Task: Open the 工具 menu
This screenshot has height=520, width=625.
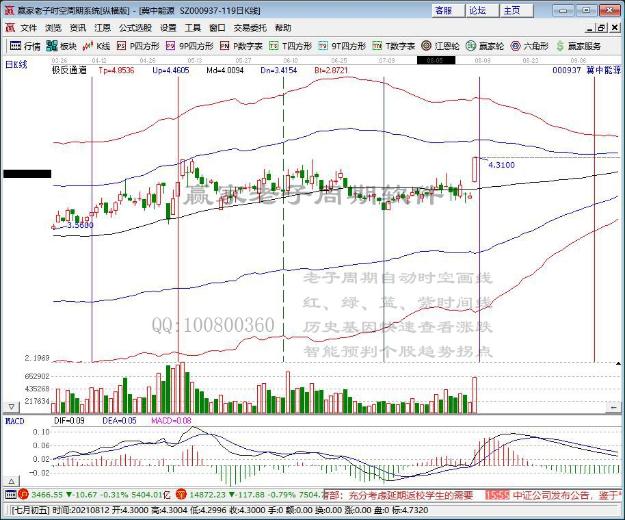Action: point(193,28)
